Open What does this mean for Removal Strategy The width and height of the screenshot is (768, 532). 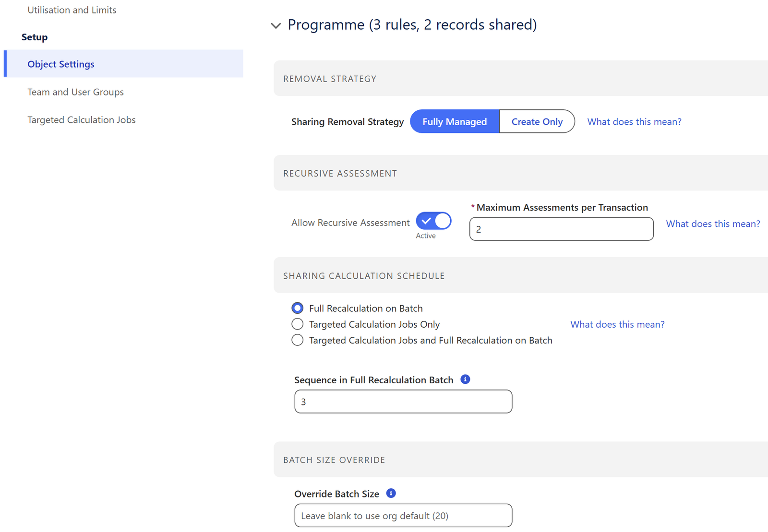tap(634, 122)
